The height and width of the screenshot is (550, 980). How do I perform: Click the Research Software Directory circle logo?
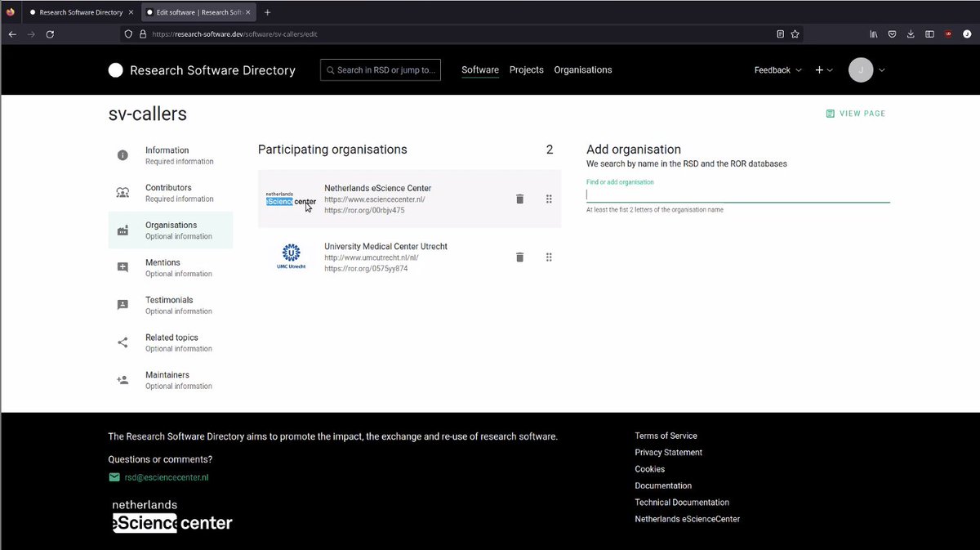pyautogui.click(x=116, y=70)
